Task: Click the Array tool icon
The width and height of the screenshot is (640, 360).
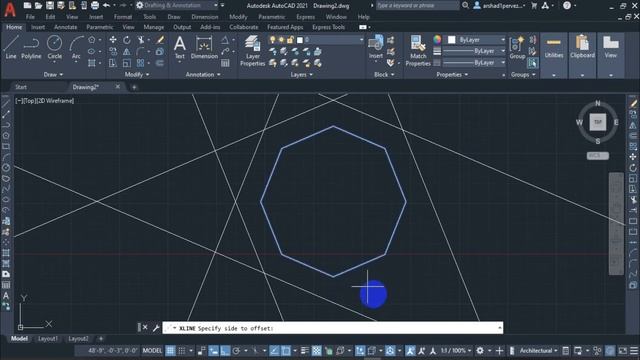Action: [141, 63]
